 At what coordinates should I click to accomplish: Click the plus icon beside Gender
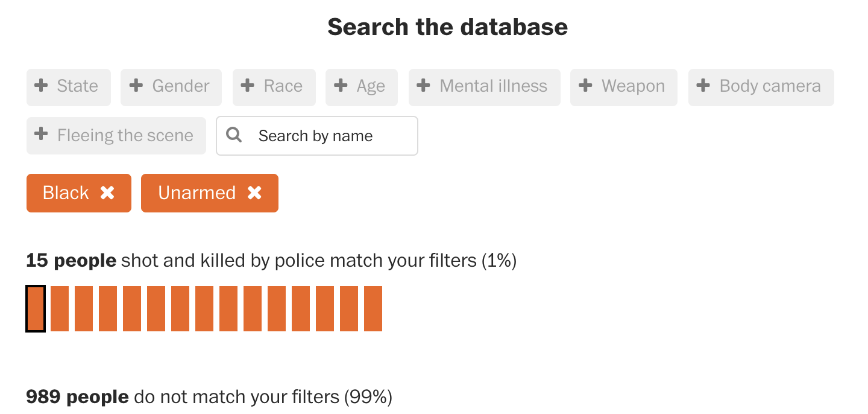[136, 86]
